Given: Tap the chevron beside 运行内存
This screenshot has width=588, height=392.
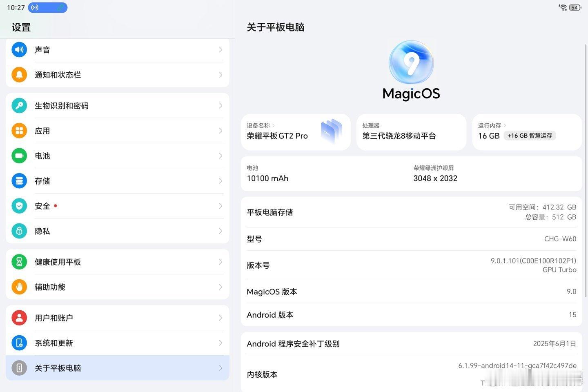Looking at the screenshot, I should pyautogui.click(x=505, y=126).
